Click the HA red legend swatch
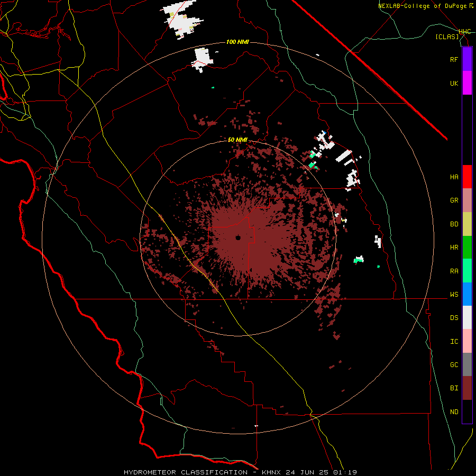476x476 pixels. pos(467,177)
